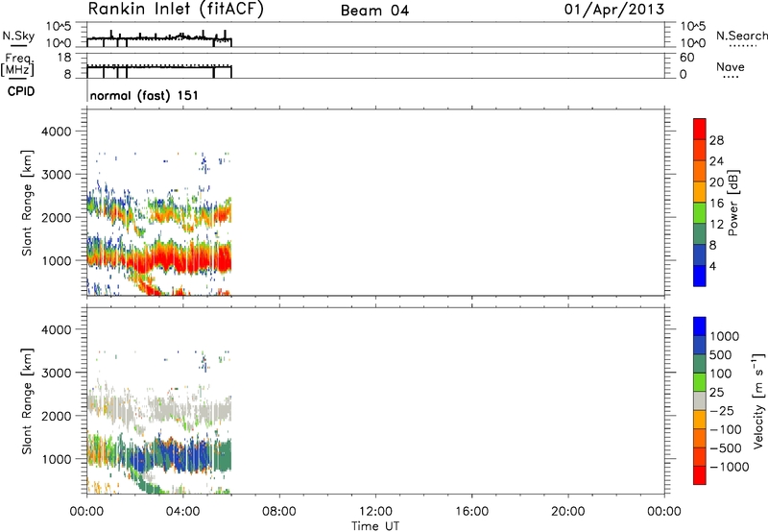Click the "Freq. [MHz]" axis label
768x532 pixels.
17,64
